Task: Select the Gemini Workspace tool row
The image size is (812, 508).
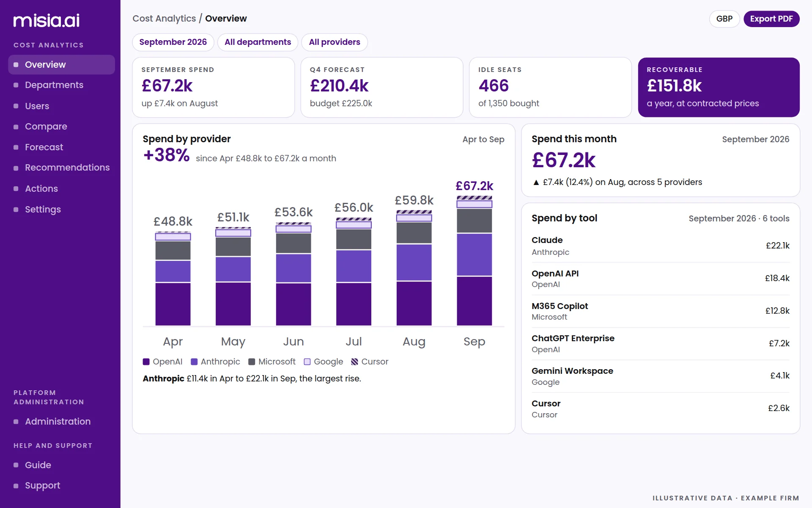Action: (x=661, y=376)
